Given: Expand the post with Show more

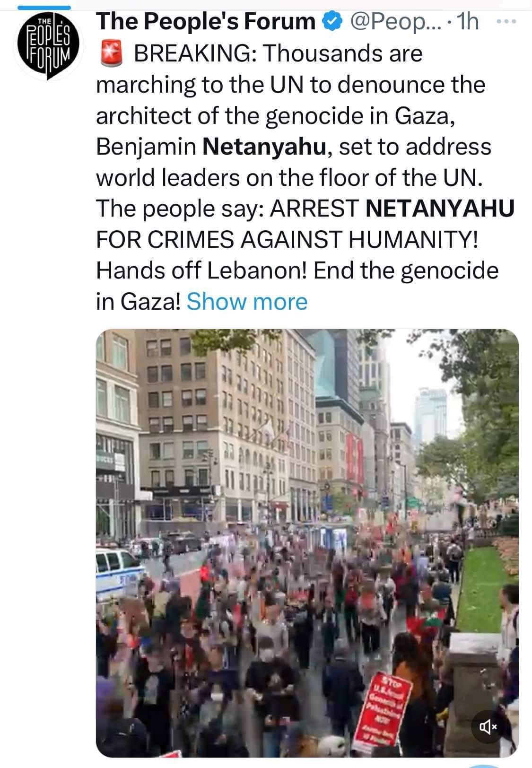Looking at the screenshot, I should click(247, 301).
